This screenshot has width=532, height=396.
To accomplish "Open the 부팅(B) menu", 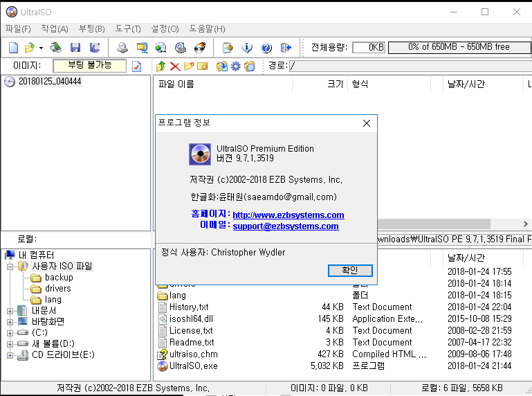I will tap(91, 29).
